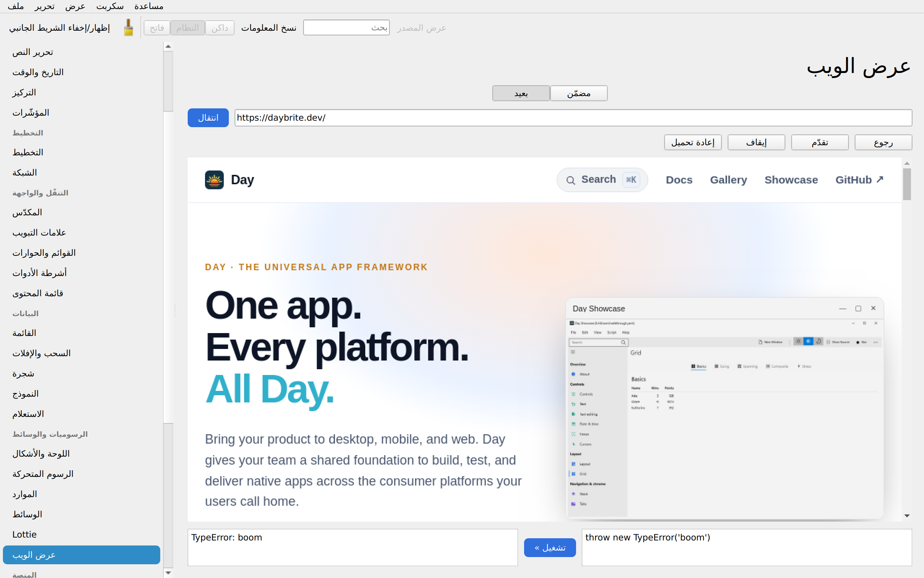Select Lottie in the sidebar
The height and width of the screenshot is (578, 924).
point(81,534)
